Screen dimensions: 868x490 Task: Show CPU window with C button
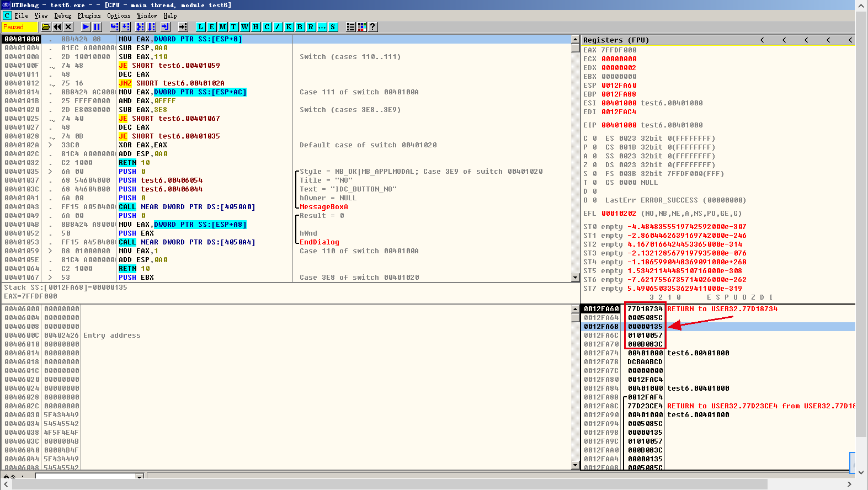coord(267,26)
